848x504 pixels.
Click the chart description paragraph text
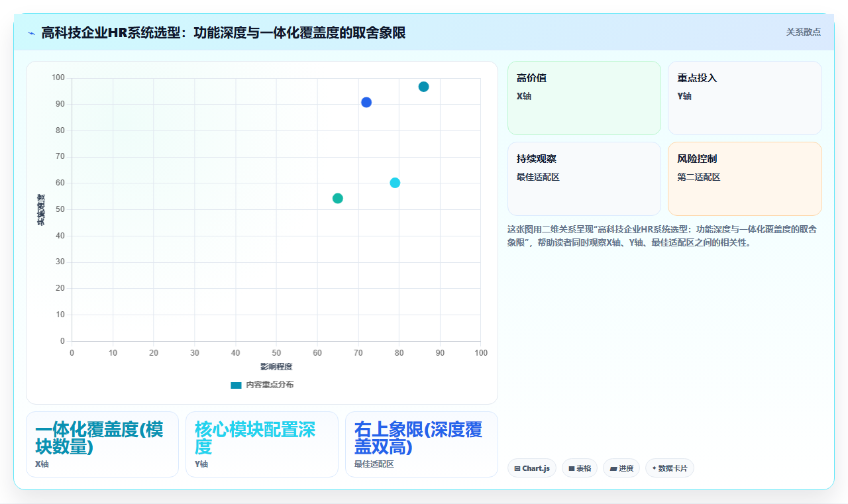coord(664,236)
